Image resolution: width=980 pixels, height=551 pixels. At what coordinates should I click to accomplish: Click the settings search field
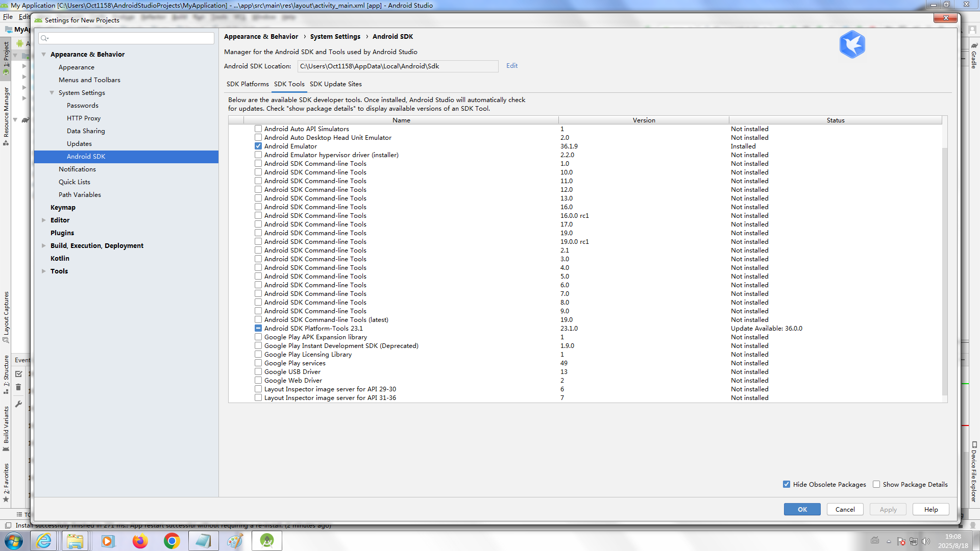tap(126, 38)
